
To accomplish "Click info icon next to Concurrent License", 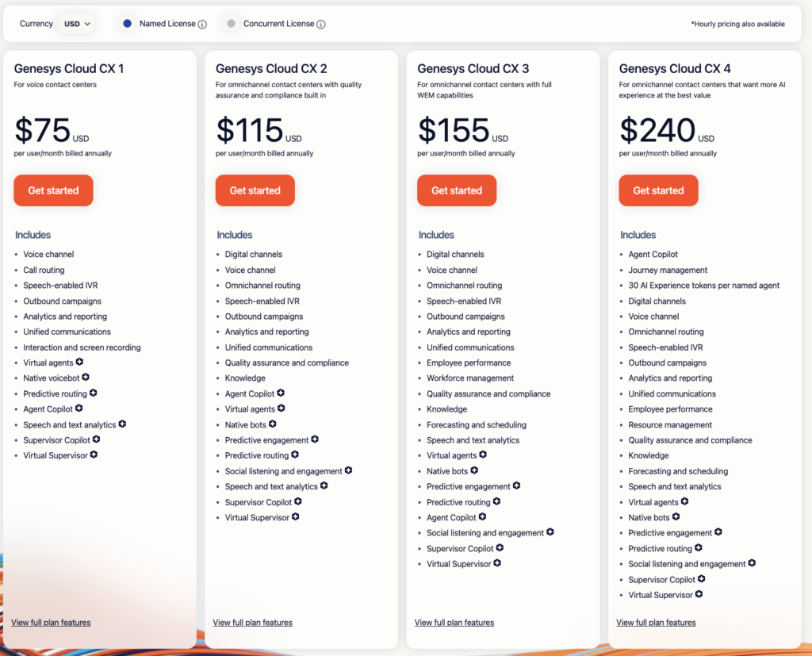I will tap(321, 25).
